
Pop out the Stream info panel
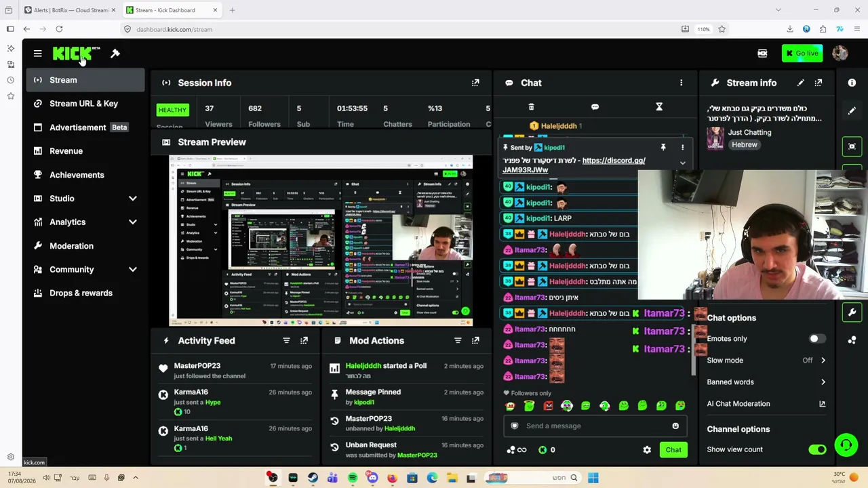coord(818,83)
